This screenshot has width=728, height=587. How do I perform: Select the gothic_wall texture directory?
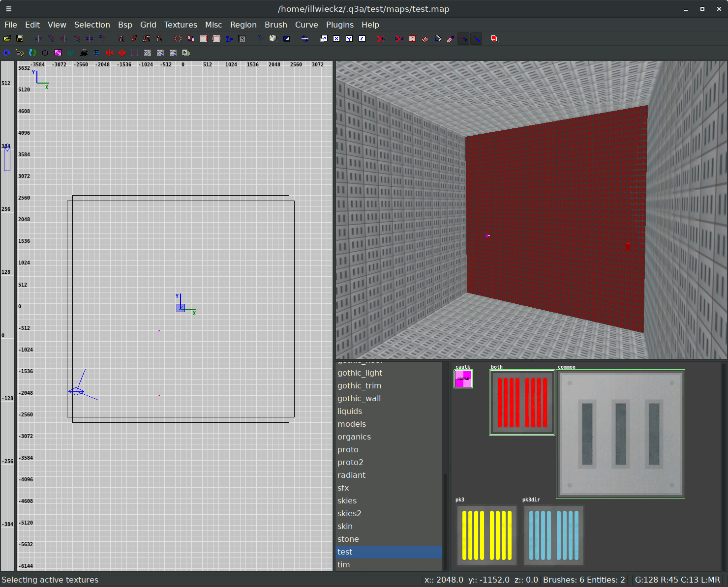359,398
